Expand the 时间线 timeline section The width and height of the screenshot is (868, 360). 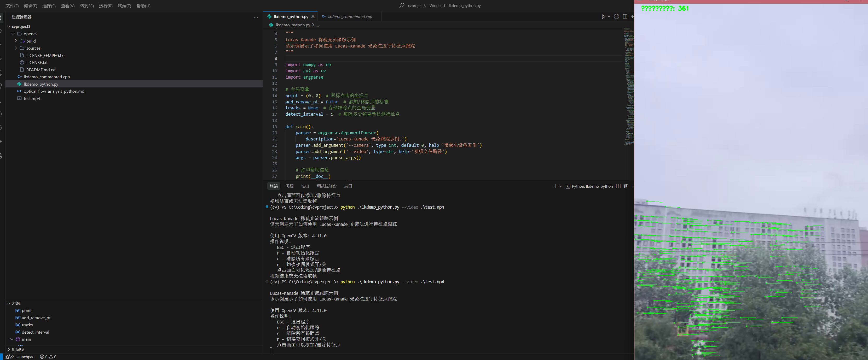point(18,350)
